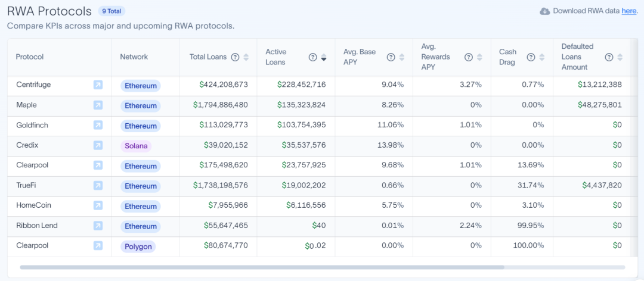
Task: Click Active Loans value $228,452,716
Action: point(302,85)
